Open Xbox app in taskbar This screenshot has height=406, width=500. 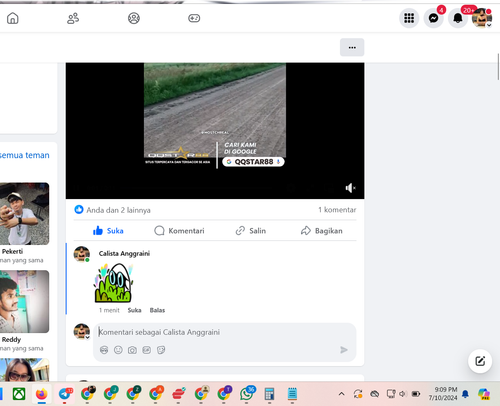point(19,394)
